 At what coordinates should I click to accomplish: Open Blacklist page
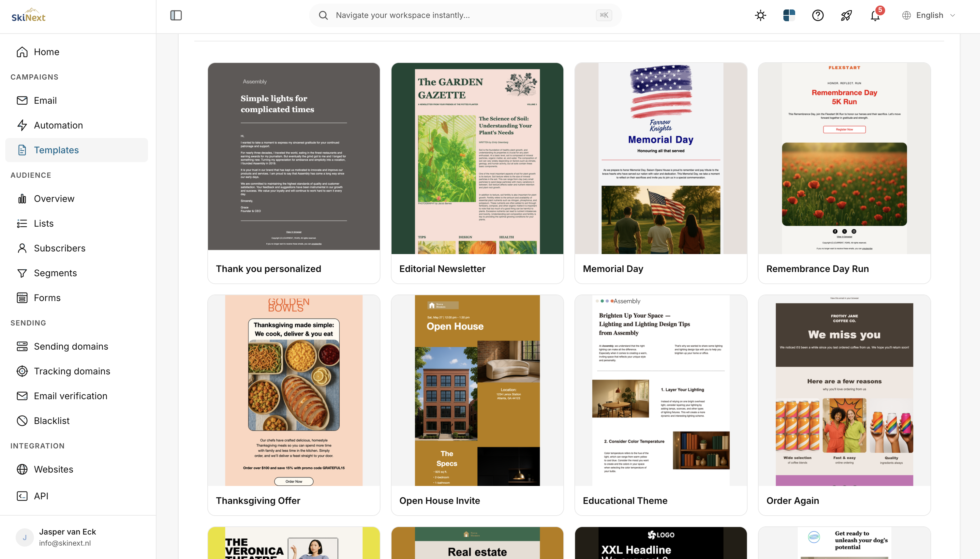point(77,421)
